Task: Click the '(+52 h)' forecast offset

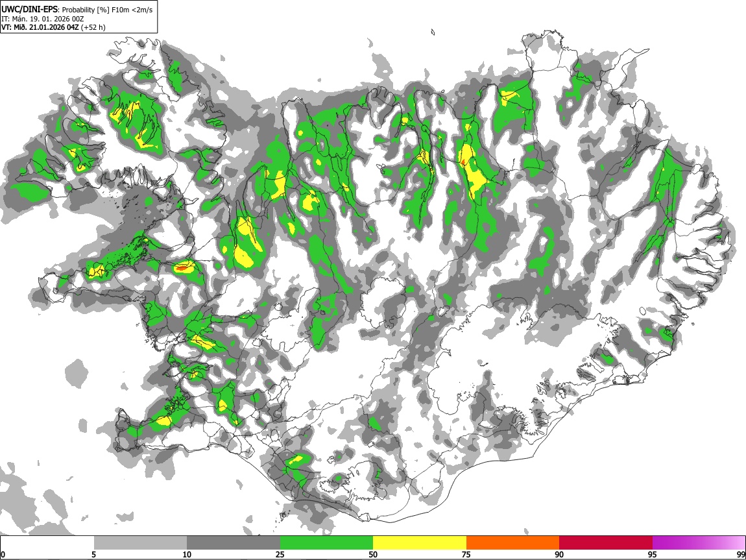Action: click(93, 27)
